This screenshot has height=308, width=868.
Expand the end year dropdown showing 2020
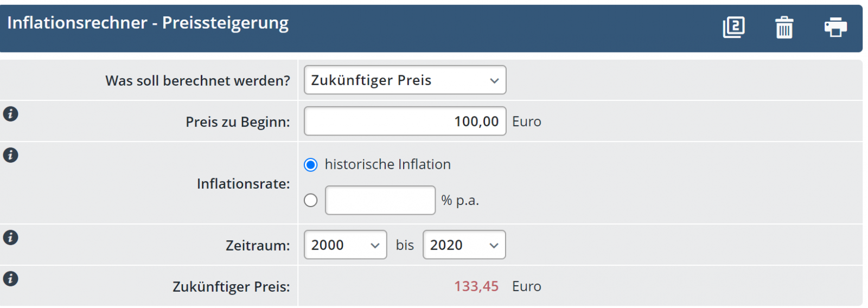(x=464, y=245)
